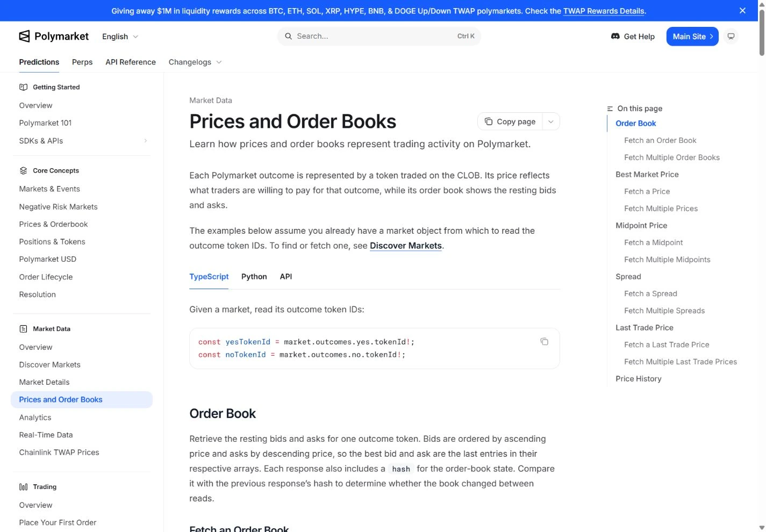Open Order Lifecycle sidebar page
766x532 pixels.
[x=46, y=277]
